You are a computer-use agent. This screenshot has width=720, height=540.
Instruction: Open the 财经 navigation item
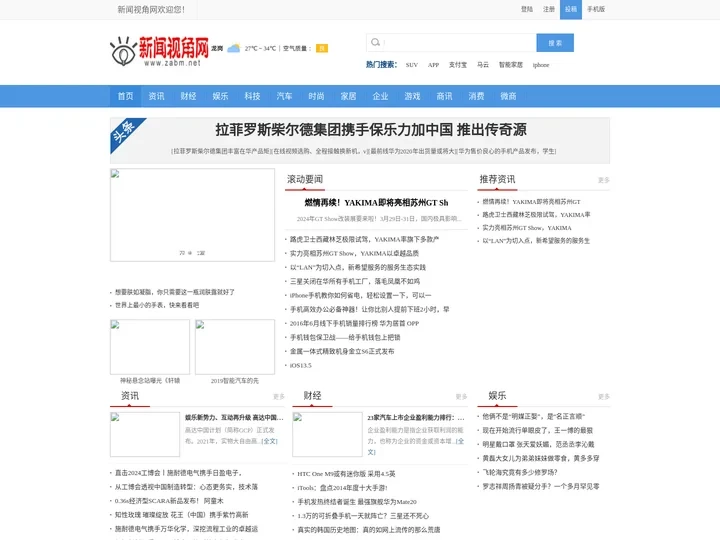click(188, 96)
